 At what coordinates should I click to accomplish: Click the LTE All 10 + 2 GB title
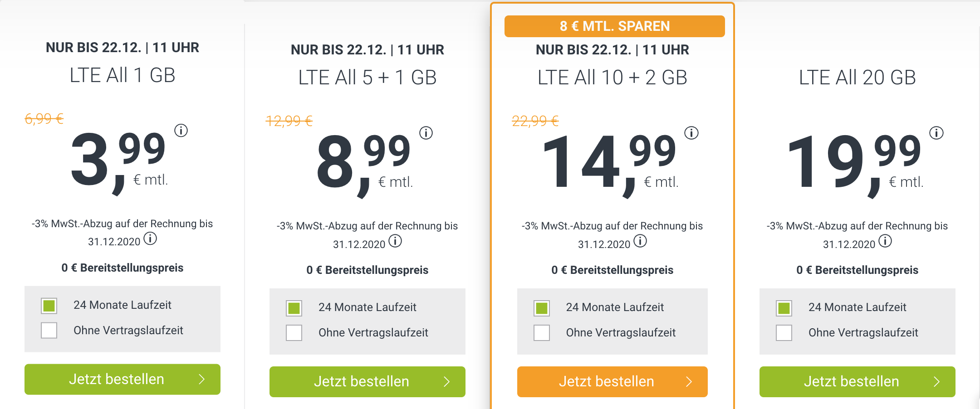(x=612, y=78)
